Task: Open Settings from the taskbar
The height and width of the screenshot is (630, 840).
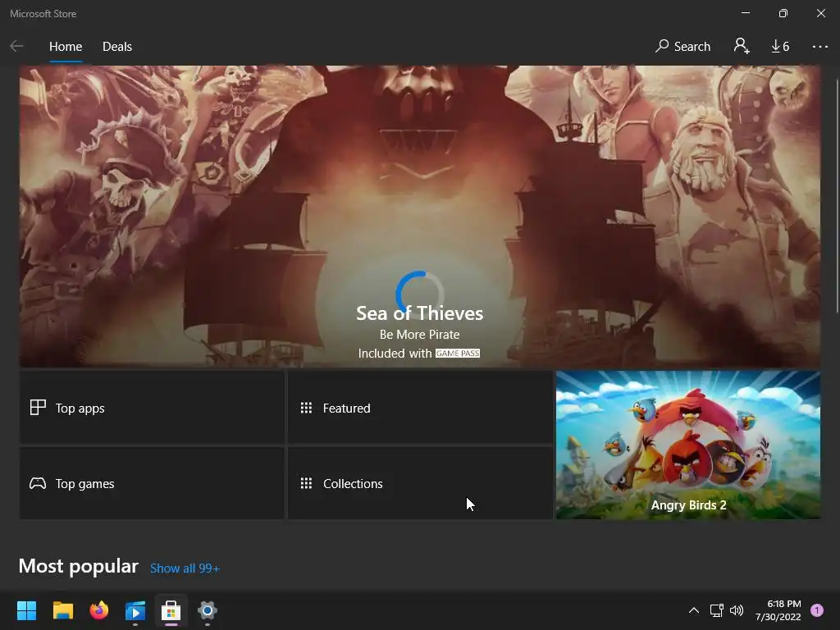Action: (208, 610)
